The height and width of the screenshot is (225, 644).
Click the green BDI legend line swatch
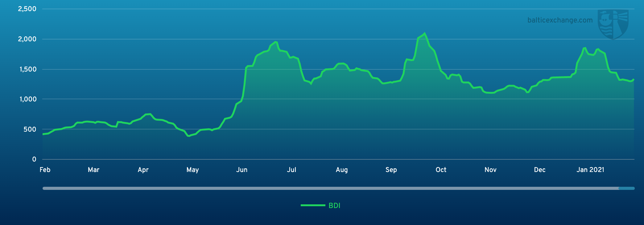[313, 205]
